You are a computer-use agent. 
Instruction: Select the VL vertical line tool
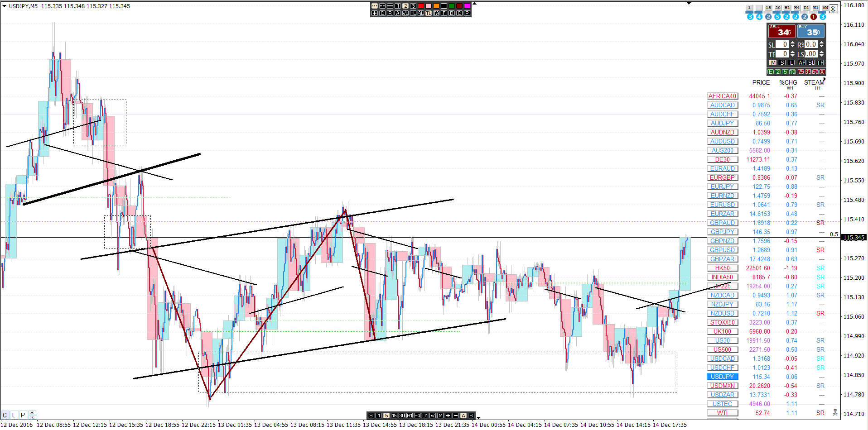(405, 13)
